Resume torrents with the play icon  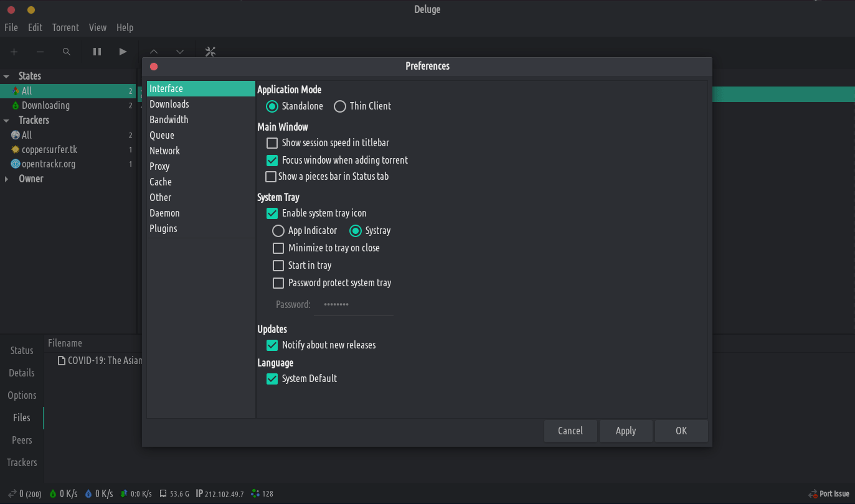123,52
